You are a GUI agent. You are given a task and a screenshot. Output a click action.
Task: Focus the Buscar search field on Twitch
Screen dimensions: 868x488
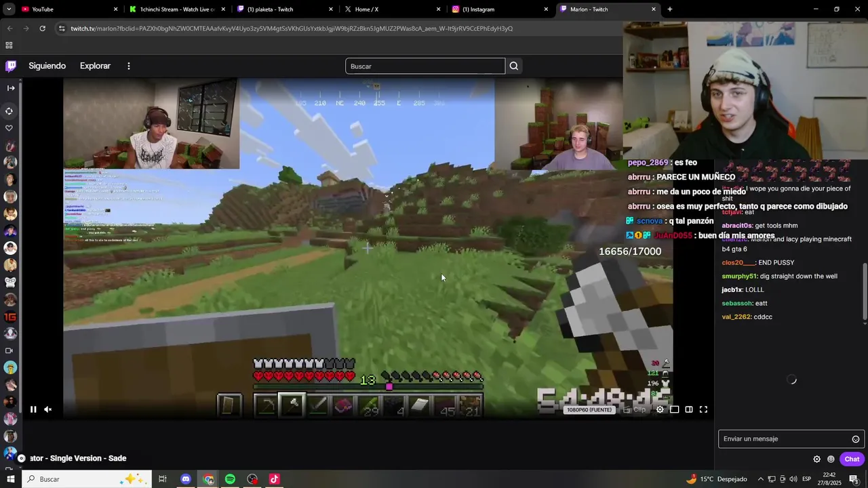[x=425, y=66]
